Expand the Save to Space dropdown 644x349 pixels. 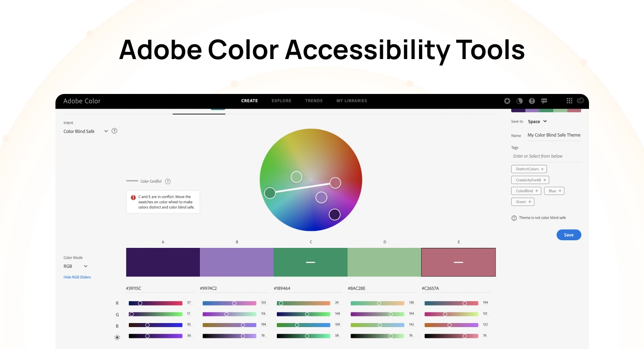[537, 121]
